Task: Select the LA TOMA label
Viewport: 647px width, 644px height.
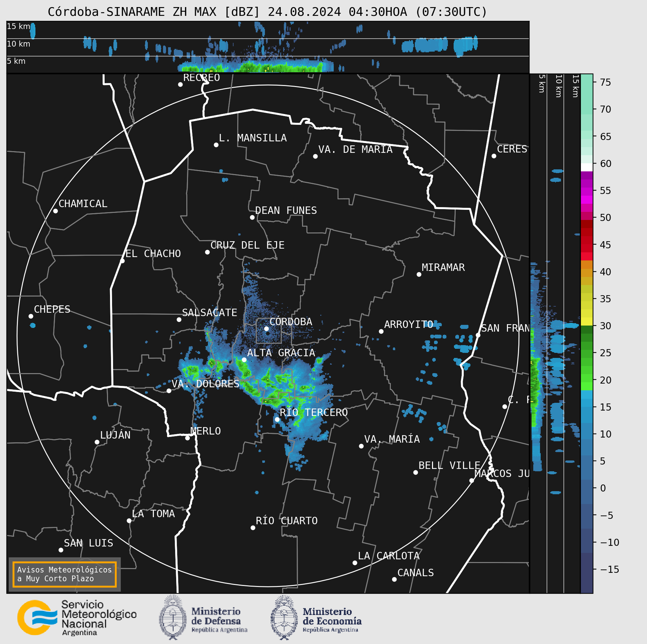Action: [x=154, y=514]
